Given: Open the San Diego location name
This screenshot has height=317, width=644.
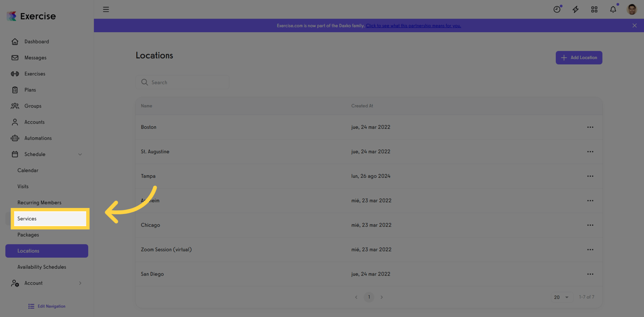Looking at the screenshot, I should (x=152, y=274).
